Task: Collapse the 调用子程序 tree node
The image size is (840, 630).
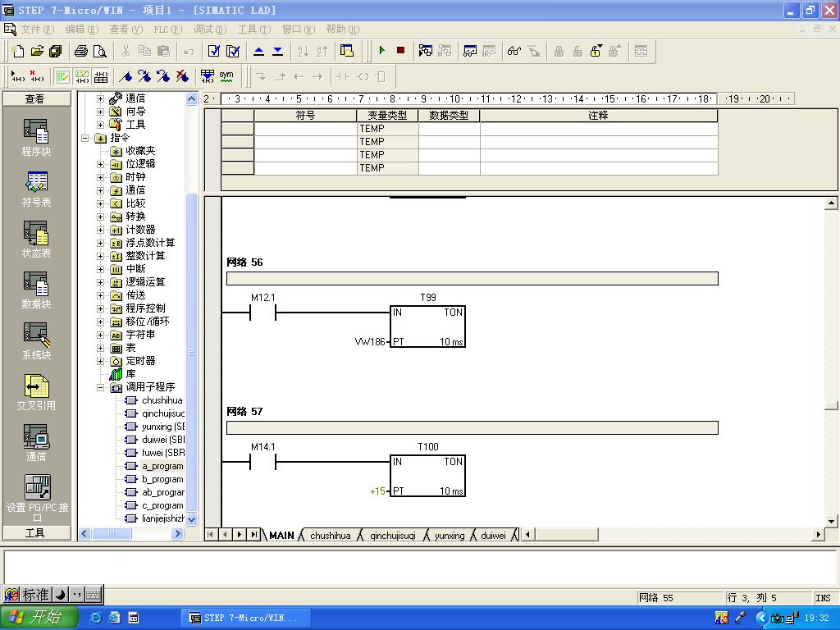Action: (x=101, y=387)
